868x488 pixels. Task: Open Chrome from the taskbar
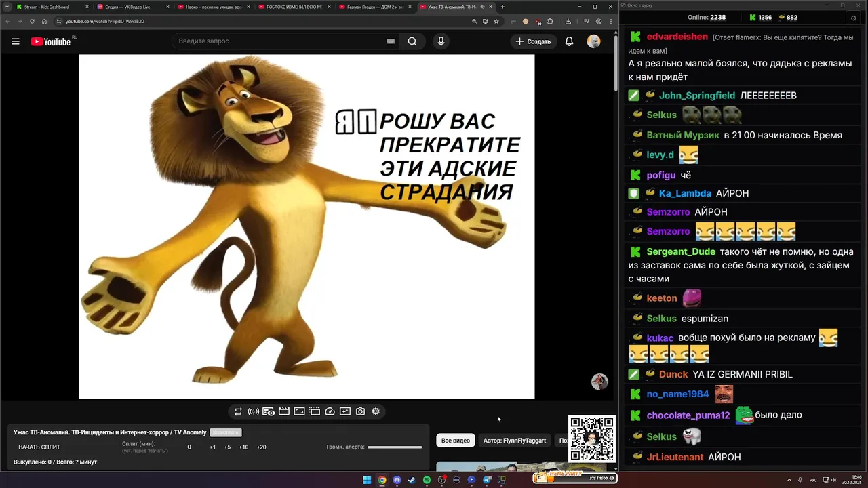point(382,480)
